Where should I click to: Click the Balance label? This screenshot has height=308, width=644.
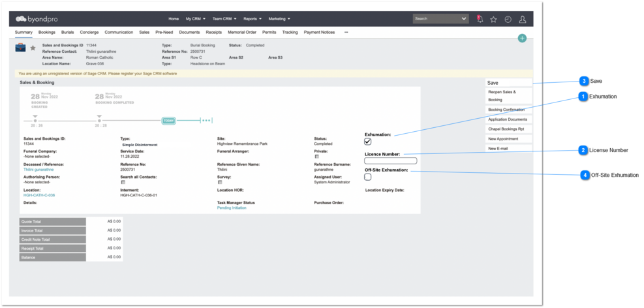[53, 258]
